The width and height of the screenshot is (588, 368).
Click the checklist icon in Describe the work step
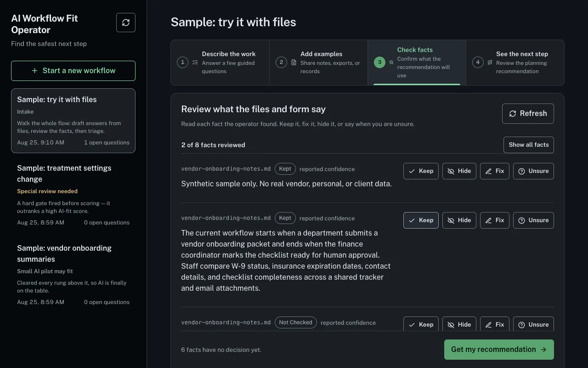[195, 63]
